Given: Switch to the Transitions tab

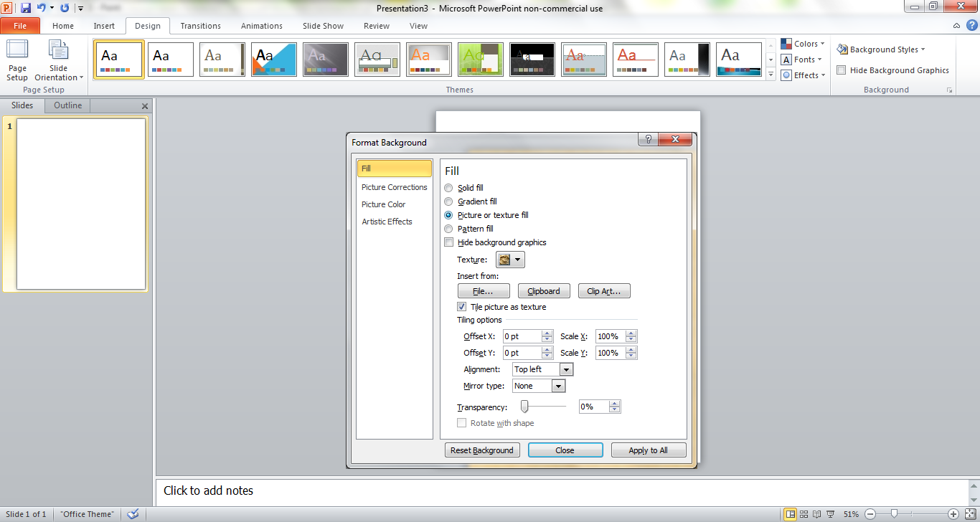Looking at the screenshot, I should [x=201, y=26].
